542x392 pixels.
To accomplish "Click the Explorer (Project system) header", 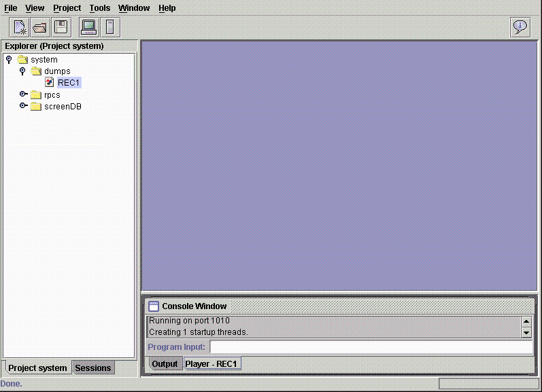I will coord(54,46).
